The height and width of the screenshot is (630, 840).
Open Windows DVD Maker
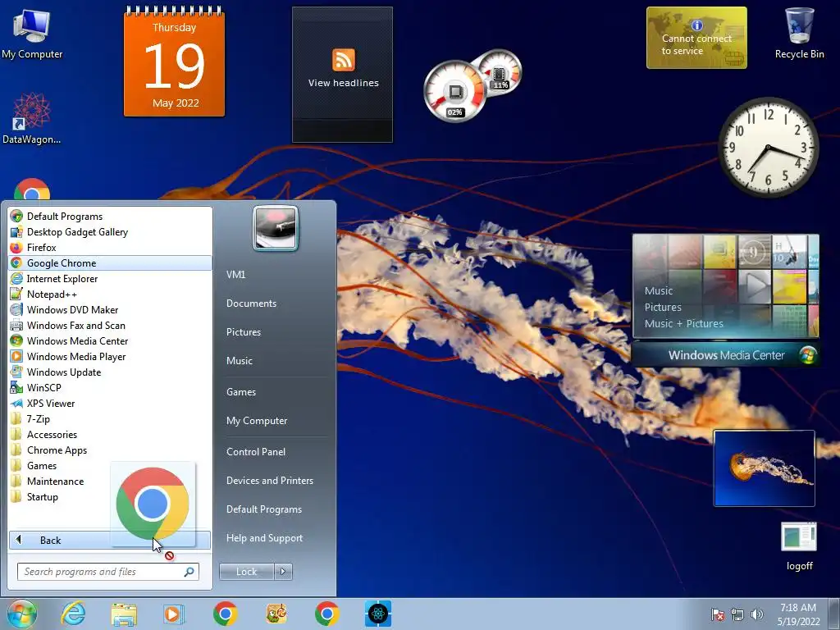tap(111, 309)
